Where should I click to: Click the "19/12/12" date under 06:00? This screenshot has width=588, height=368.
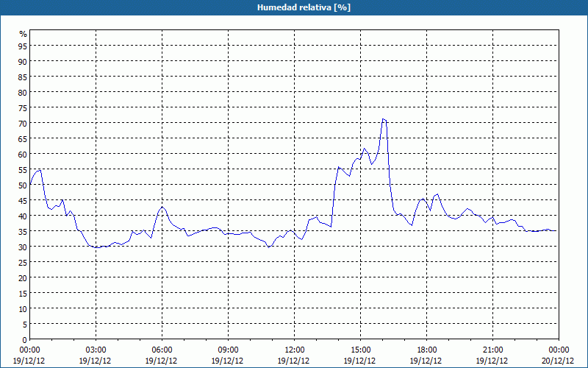point(161,361)
